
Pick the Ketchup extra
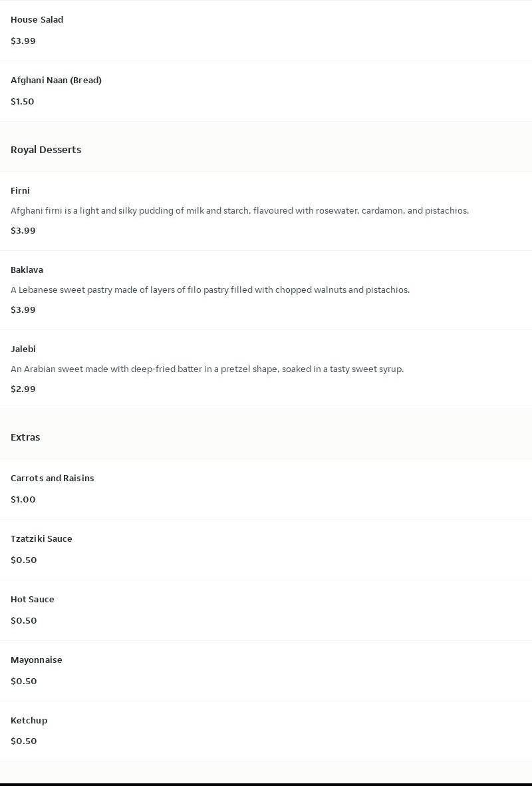pyautogui.click(x=266, y=731)
